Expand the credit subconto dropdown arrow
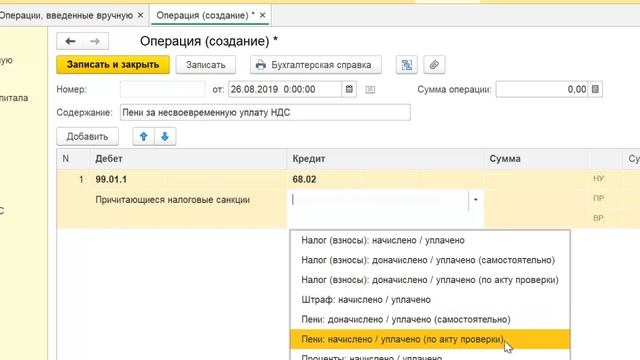This screenshot has height=360, width=640. (x=476, y=200)
